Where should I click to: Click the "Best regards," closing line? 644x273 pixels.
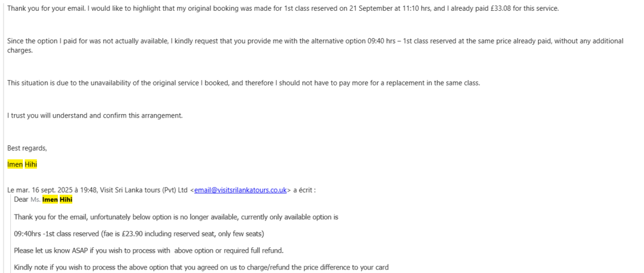(27, 148)
